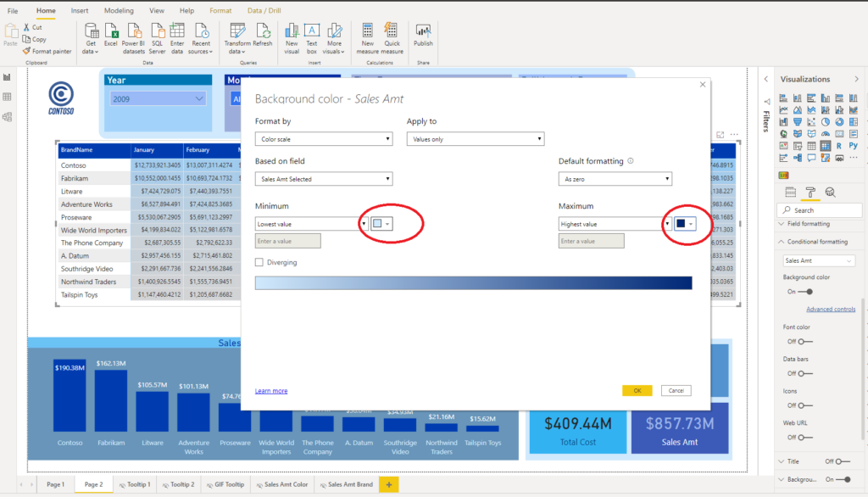Publish the report

click(423, 35)
